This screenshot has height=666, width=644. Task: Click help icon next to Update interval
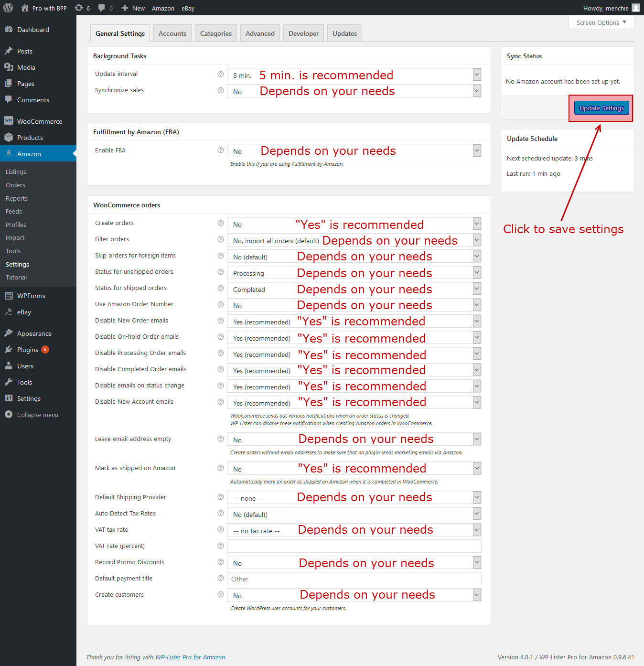pyautogui.click(x=221, y=74)
